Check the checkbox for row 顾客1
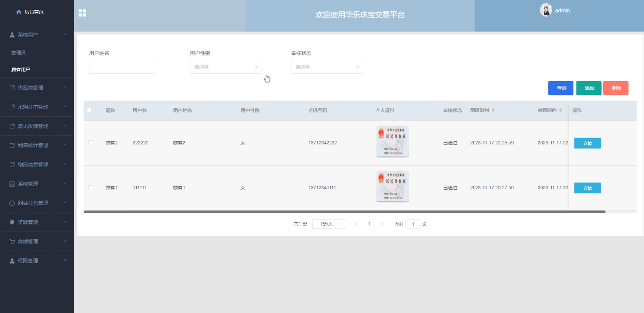Screen dimensions: 644x313 pos(91,188)
